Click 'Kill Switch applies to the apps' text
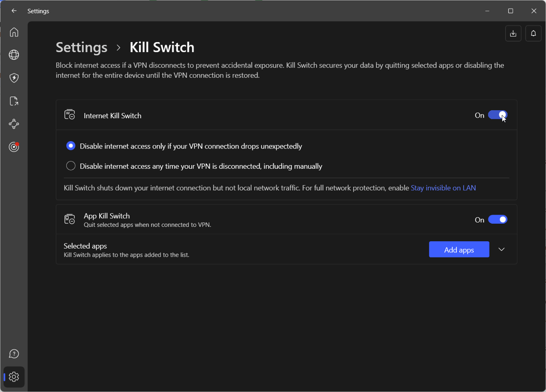Image resolution: width=546 pixels, height=392 pixels. point(126,255)
